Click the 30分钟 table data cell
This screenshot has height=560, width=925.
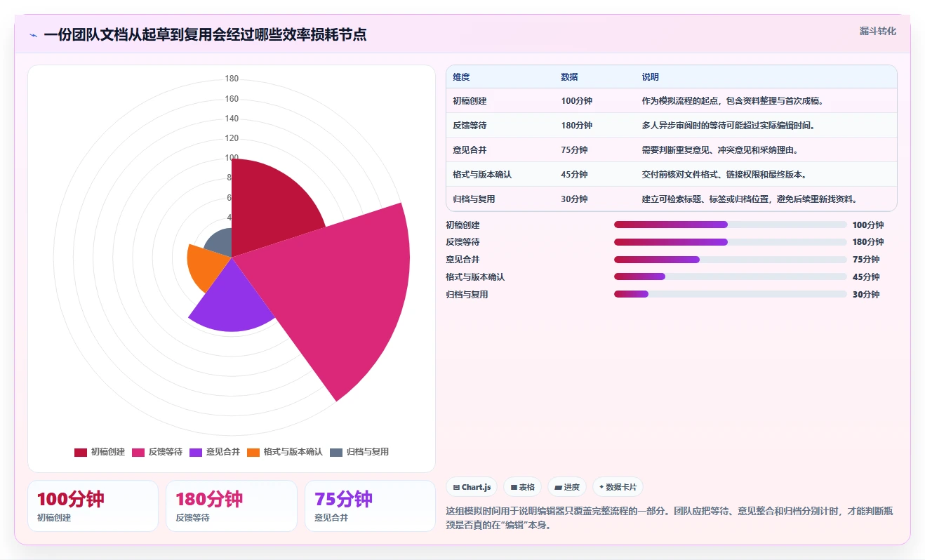(x=574, y=199)
